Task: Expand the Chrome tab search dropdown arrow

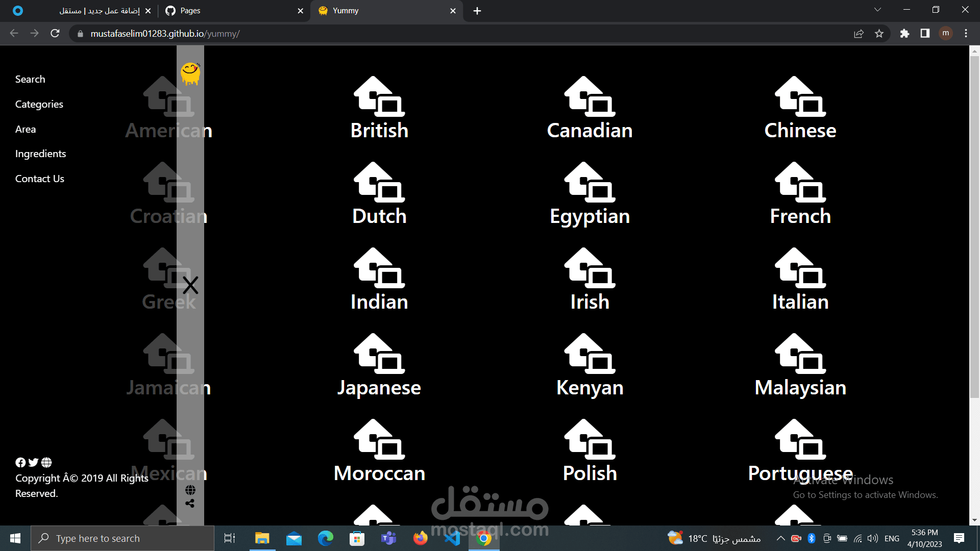Action: (x=877, y=10)
